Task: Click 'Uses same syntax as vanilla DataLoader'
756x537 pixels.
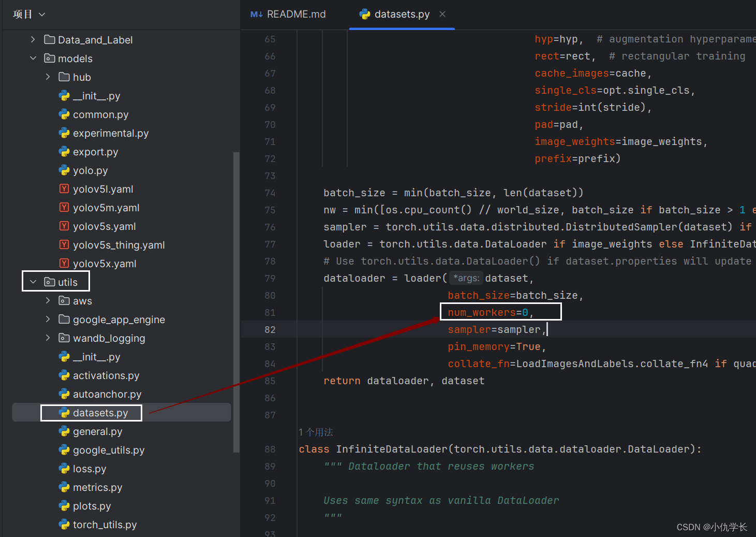Action: [x=441, y=501]
